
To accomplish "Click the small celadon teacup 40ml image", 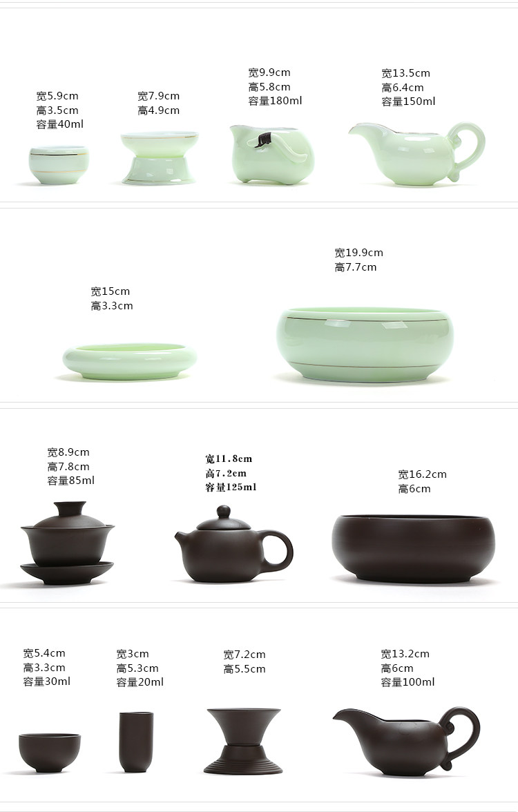I will [59, 165].
